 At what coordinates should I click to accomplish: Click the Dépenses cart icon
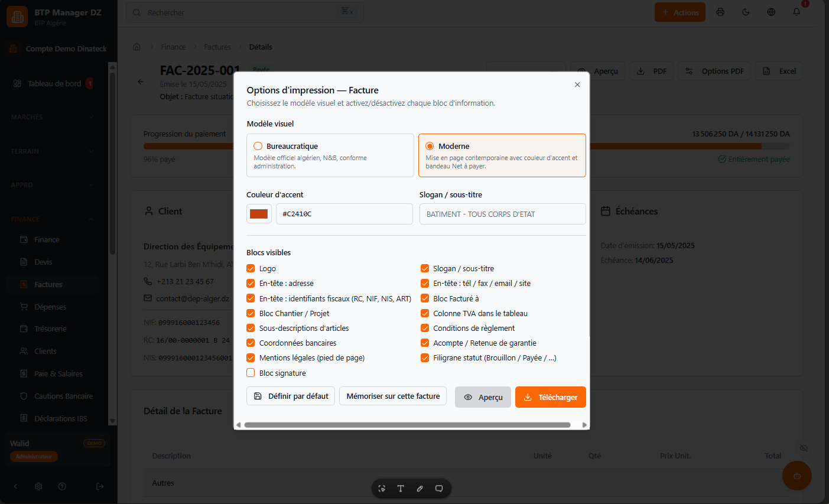(24, 307)
